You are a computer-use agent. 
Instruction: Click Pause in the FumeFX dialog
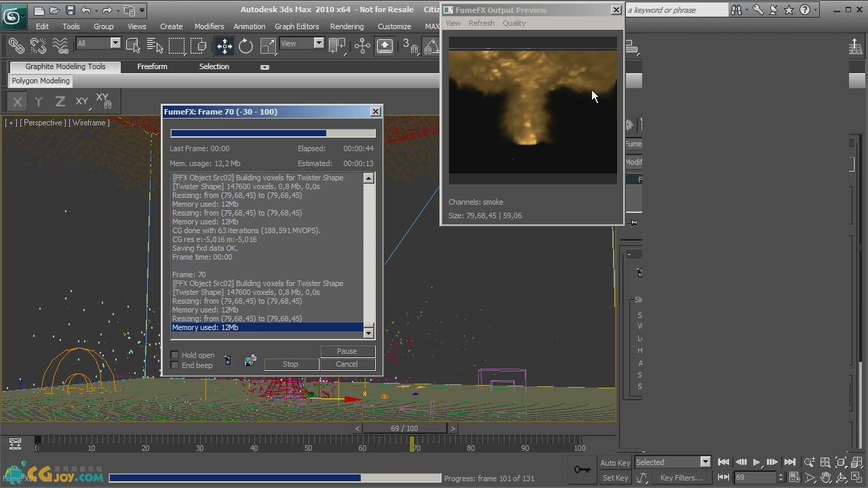pyautogui.click(x=347, y=351)
